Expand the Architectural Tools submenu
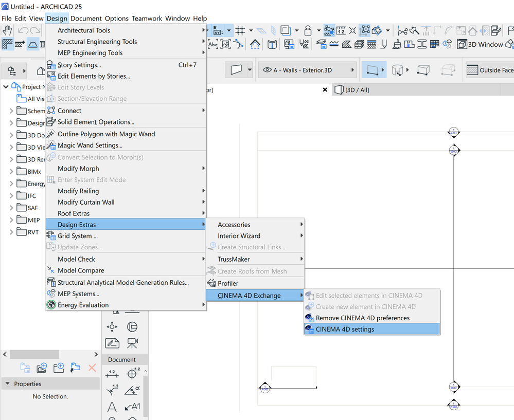This screenshot has width=514, height=420. tap(126, 30)
